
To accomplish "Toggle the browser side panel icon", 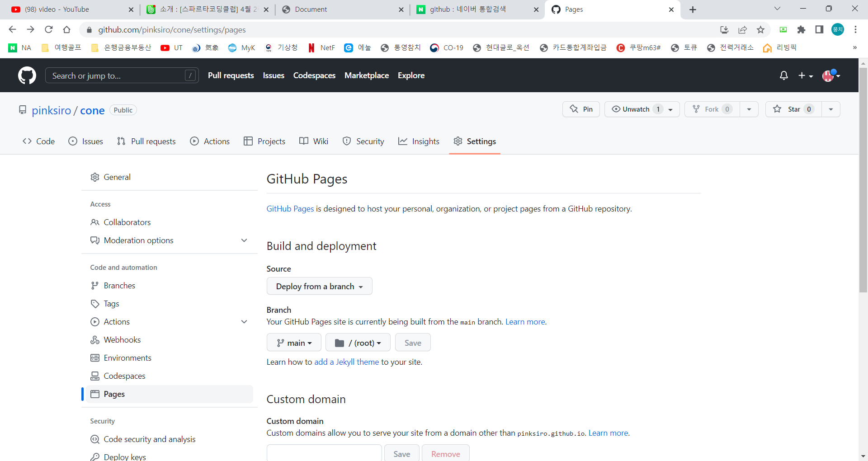I will click(819, 29).
